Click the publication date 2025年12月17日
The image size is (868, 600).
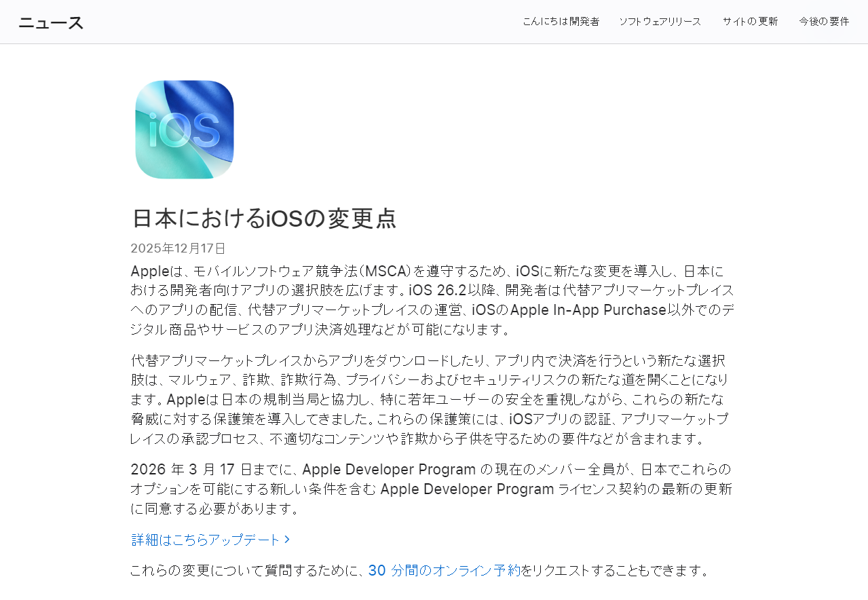coord(177,248)
